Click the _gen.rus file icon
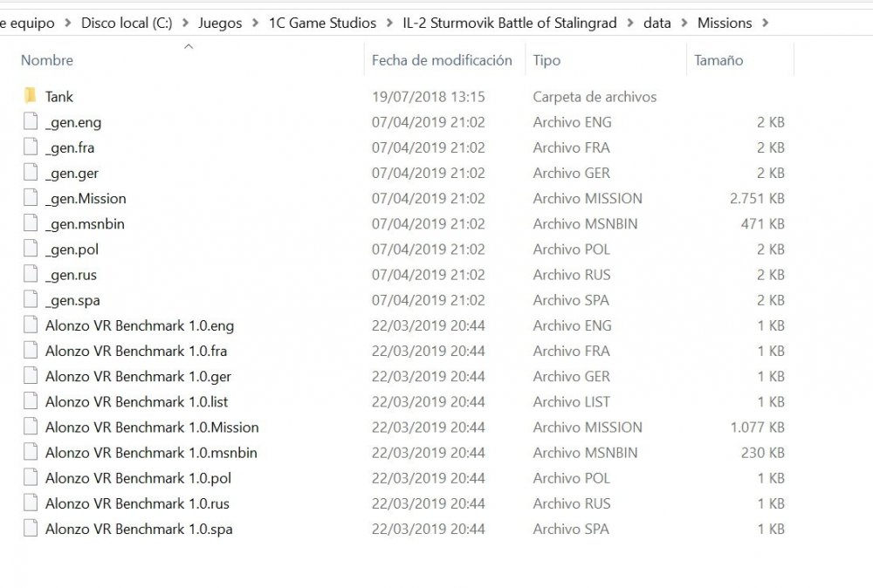The image size is (873, 588). (x=31, y=275)
